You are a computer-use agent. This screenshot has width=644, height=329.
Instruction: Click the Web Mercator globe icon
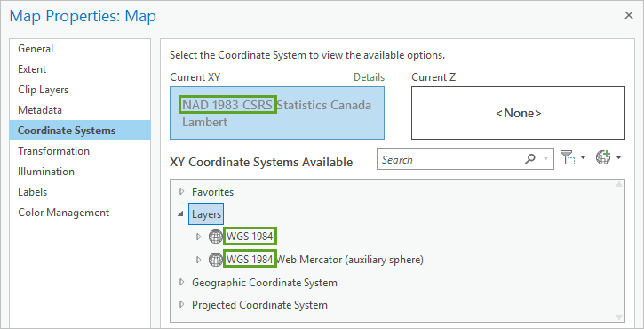pyautogui.click(x=216, y=260)
